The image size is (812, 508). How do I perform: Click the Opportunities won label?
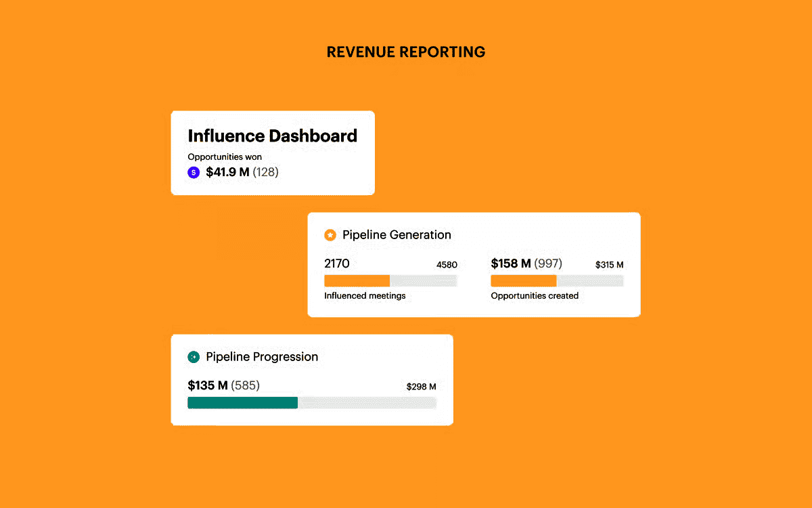[x=225, y=157]
